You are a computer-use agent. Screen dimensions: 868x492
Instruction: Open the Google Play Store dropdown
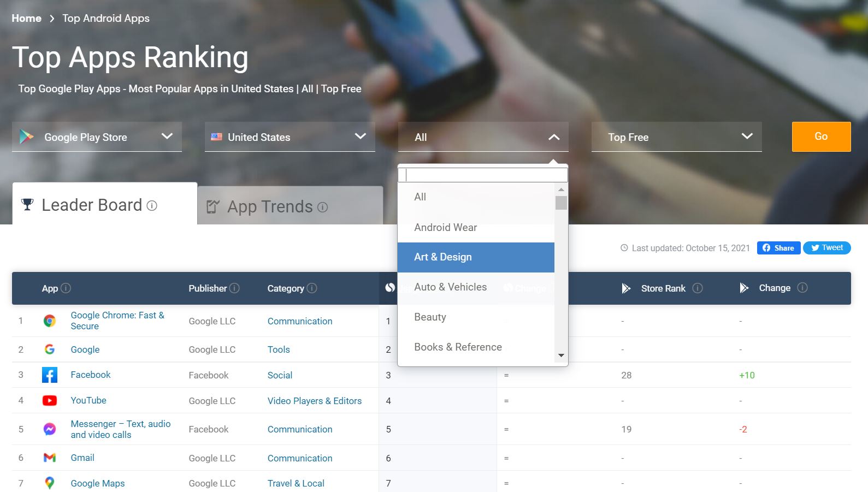point(97,137)
